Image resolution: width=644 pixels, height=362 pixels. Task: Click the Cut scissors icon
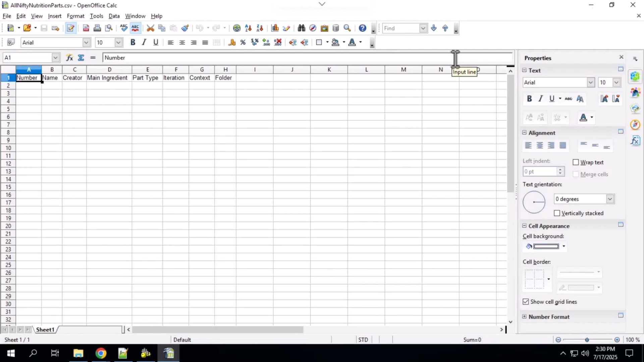pos(150,28)
